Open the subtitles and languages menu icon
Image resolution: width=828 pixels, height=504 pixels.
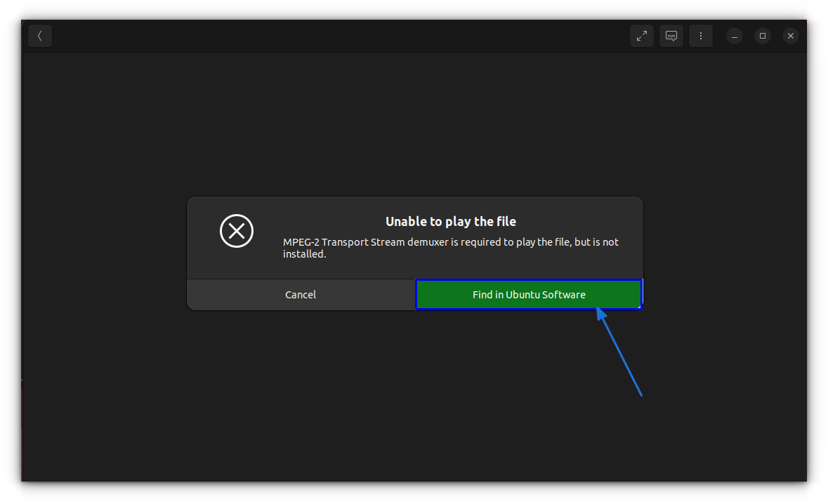(671, 36)
